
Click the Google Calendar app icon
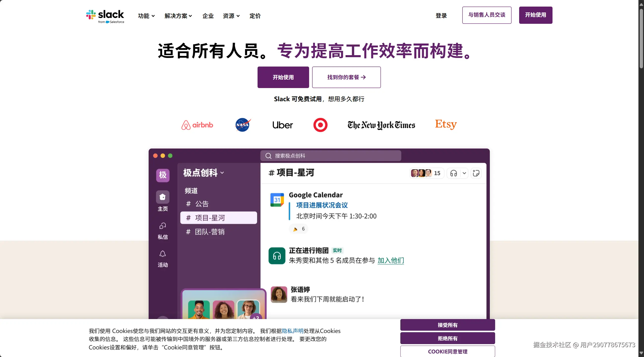coord(277,200)
